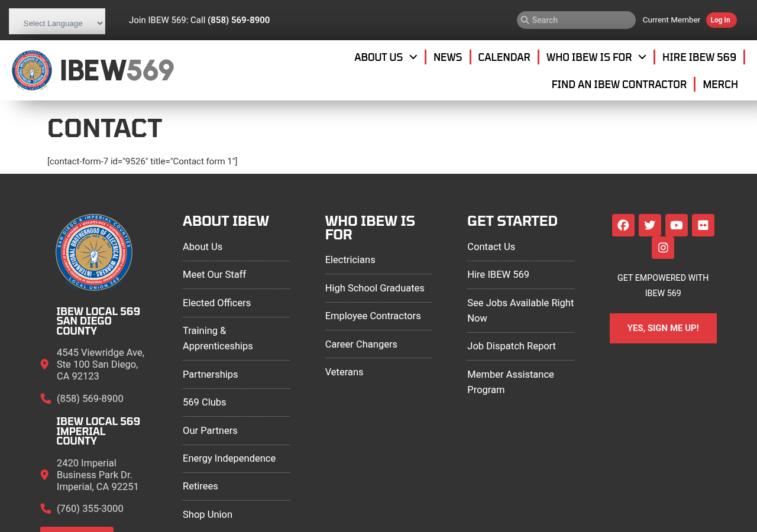Click the Current Member label
757x532 pixels.
point(671,20)
